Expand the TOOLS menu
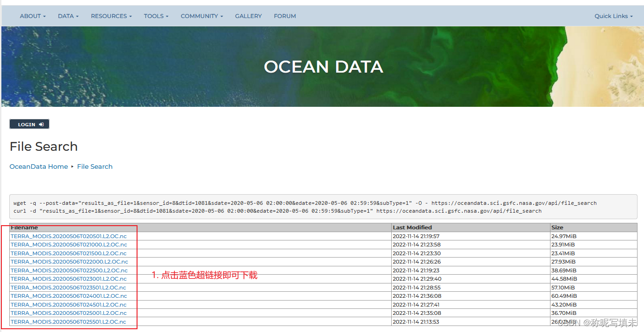The image size is (644, 332). [x=156, y=16]
